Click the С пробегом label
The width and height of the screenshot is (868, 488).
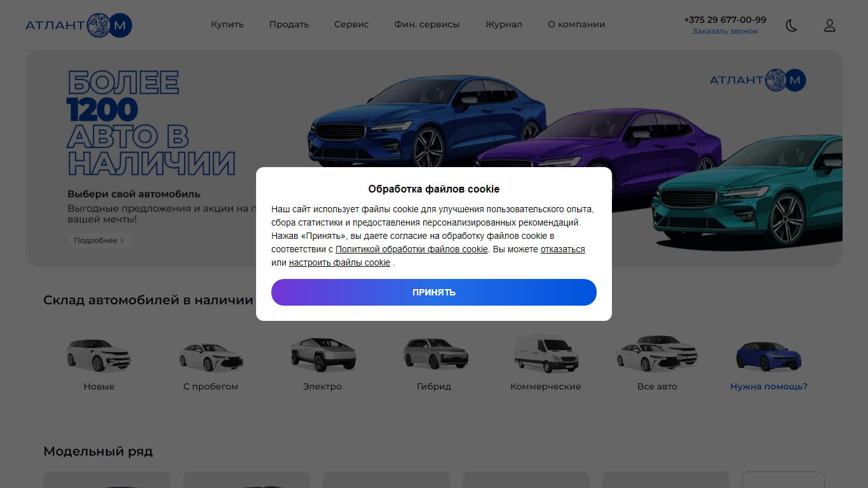[x=210, y=386]
